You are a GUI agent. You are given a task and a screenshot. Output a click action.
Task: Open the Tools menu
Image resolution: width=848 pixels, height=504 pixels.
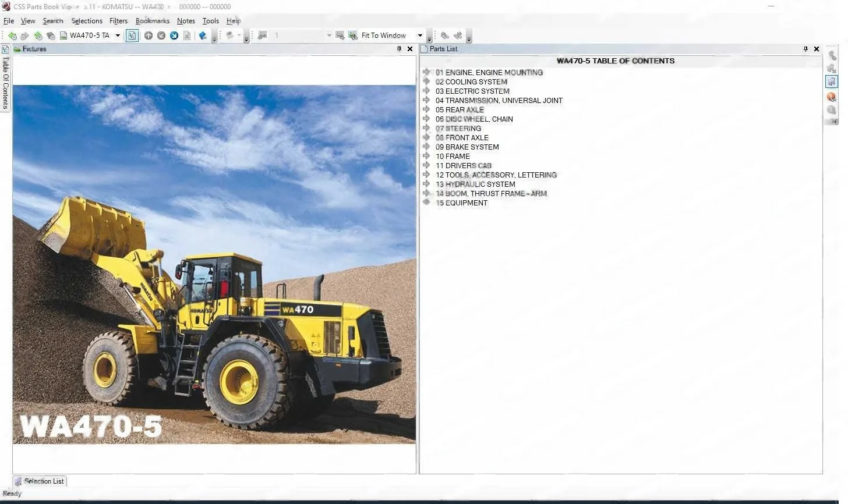[211, 21]
